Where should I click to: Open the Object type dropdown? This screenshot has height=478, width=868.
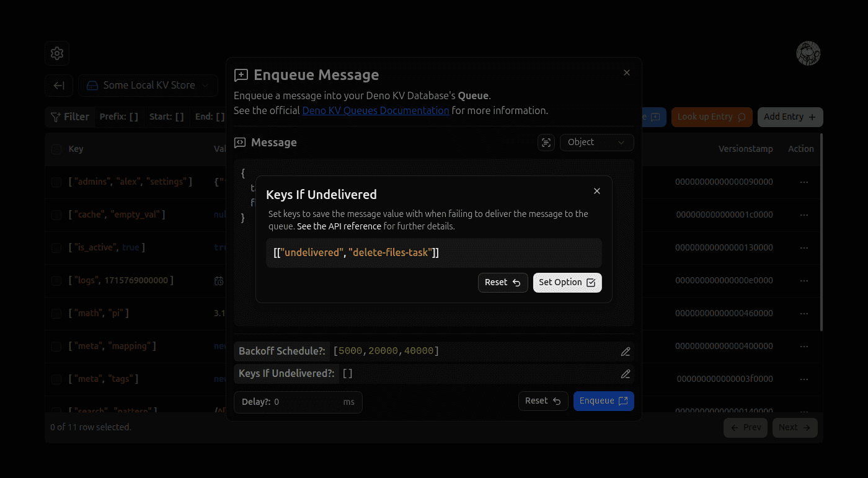click(596, 143)
